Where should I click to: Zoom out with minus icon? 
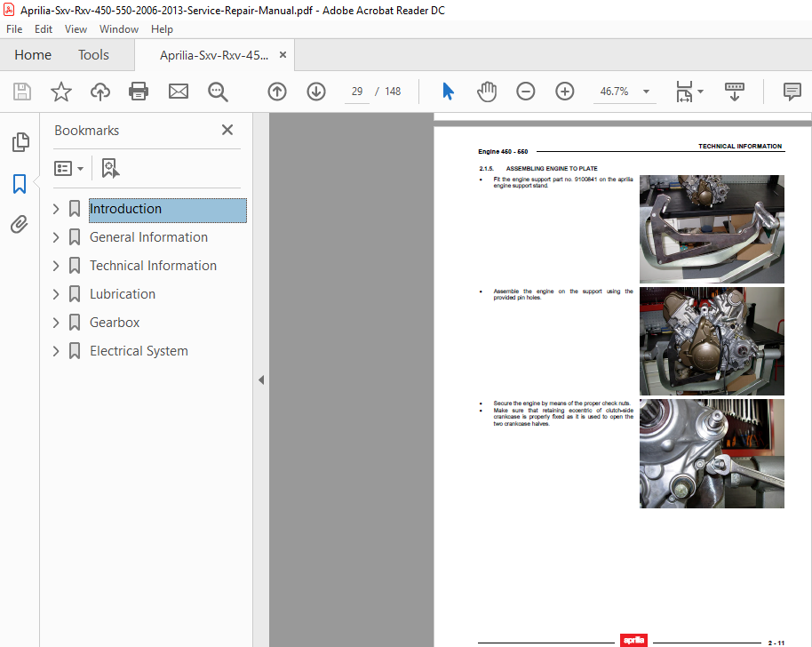click(x=526, y=92)
